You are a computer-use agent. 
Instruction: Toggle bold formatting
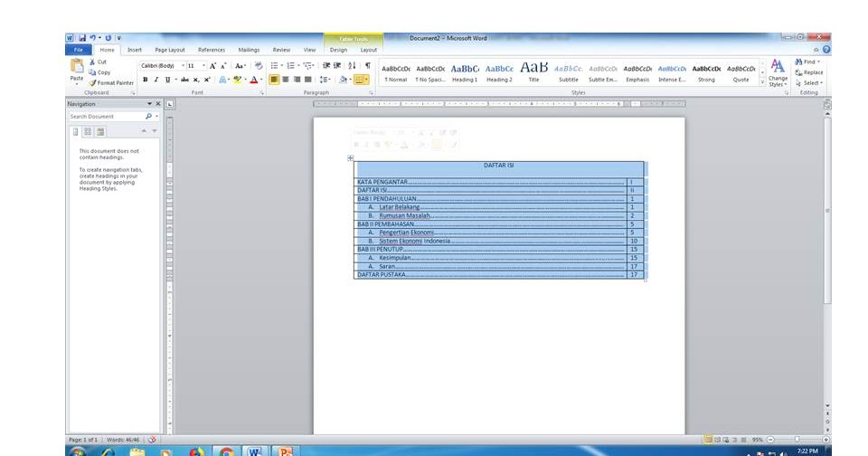coord(146,80)
